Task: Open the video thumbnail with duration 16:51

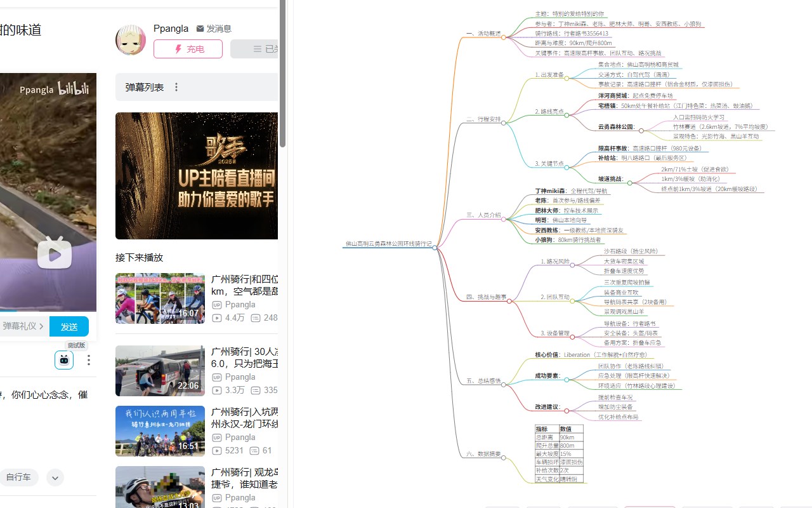Action: [160, 431]
